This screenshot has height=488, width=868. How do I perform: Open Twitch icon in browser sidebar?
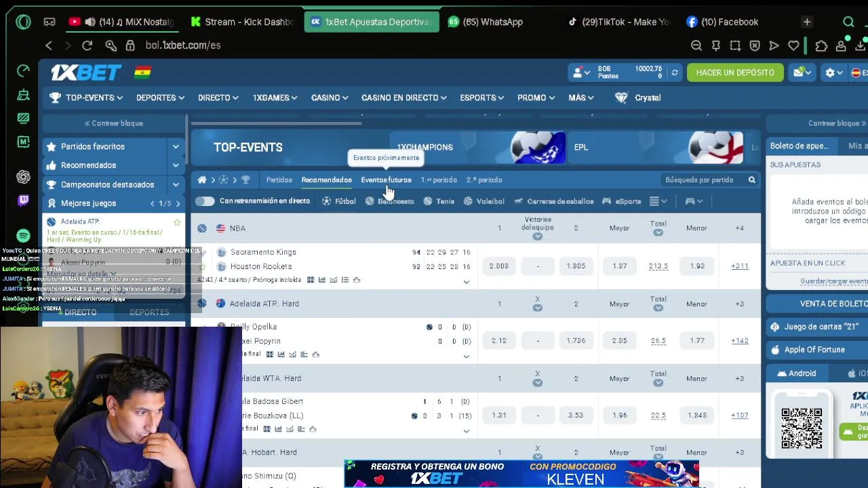[23, 201]
